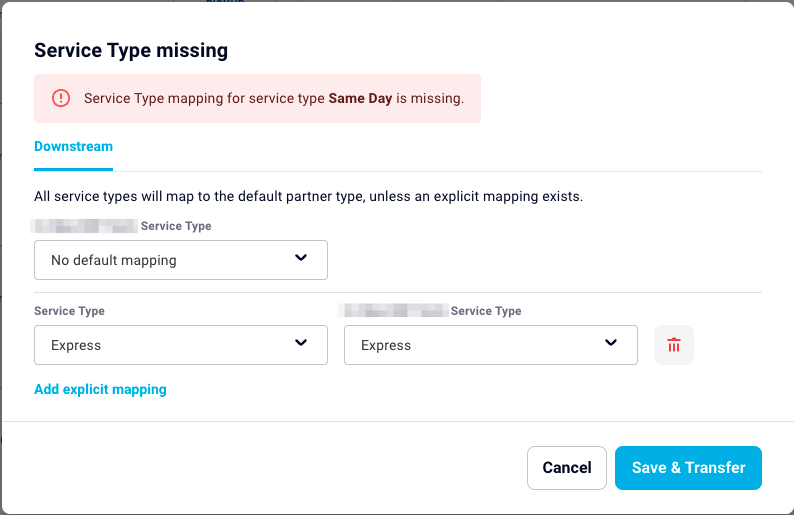794x515 pixels.
Task: Expand the left Express service type dropdown
Action: pos(181,345)
